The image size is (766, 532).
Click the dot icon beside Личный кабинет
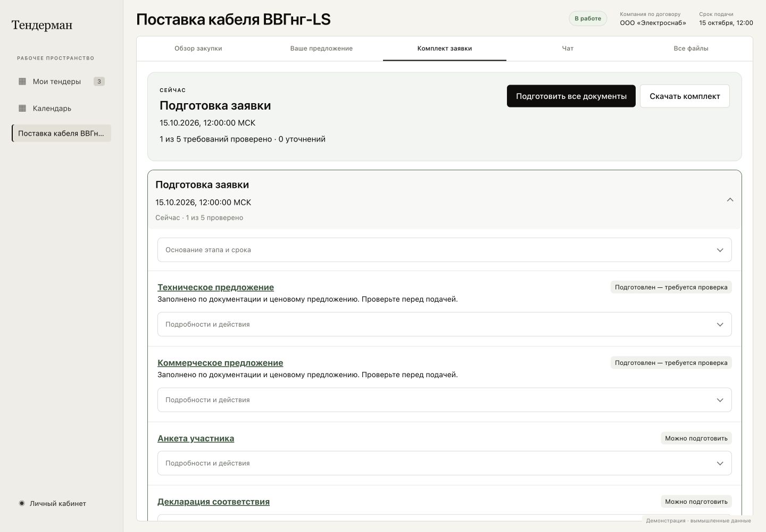[x=22, y=503]
